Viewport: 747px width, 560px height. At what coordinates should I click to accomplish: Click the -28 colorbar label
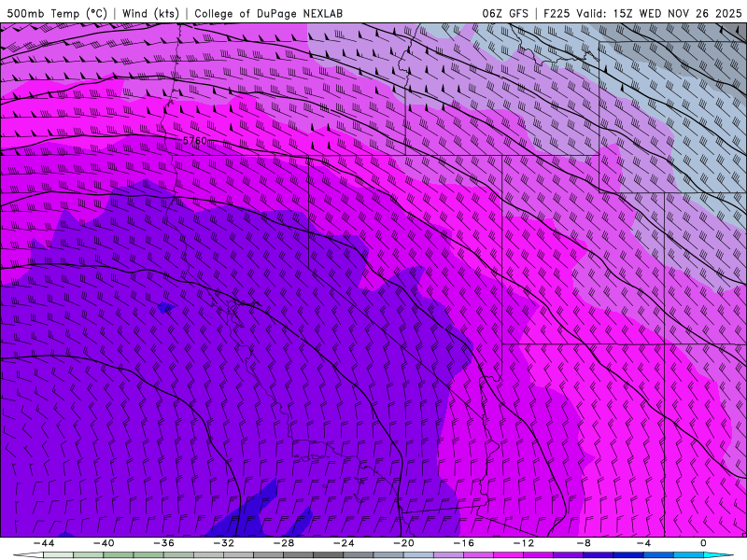(x=284, y=543)
